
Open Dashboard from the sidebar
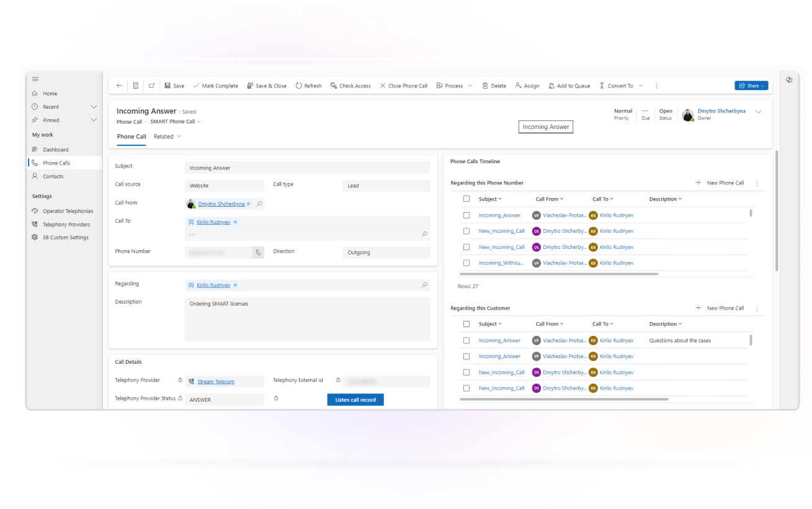55,150
